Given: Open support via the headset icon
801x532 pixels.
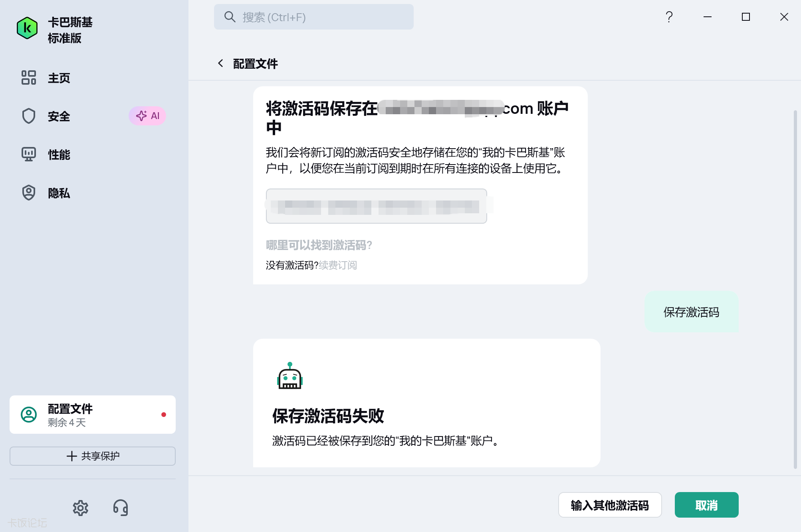Looking at the screenshot, I should pos(121,508).
